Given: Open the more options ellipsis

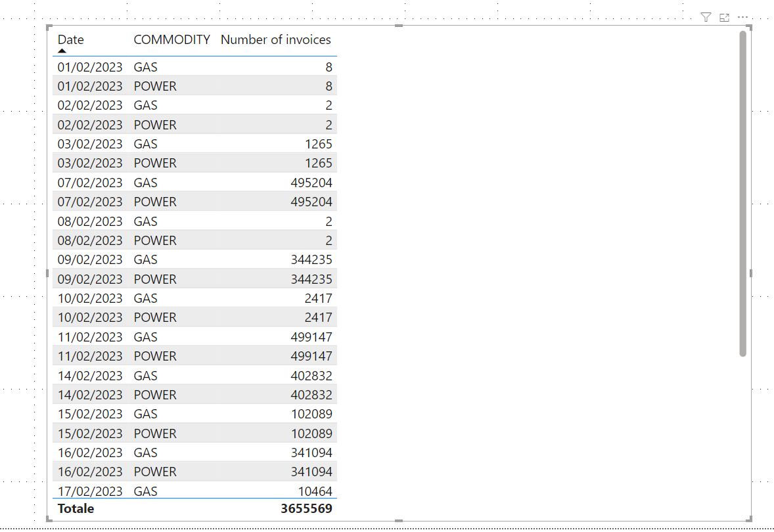Looking at the screenshot, I should (743, 17).
